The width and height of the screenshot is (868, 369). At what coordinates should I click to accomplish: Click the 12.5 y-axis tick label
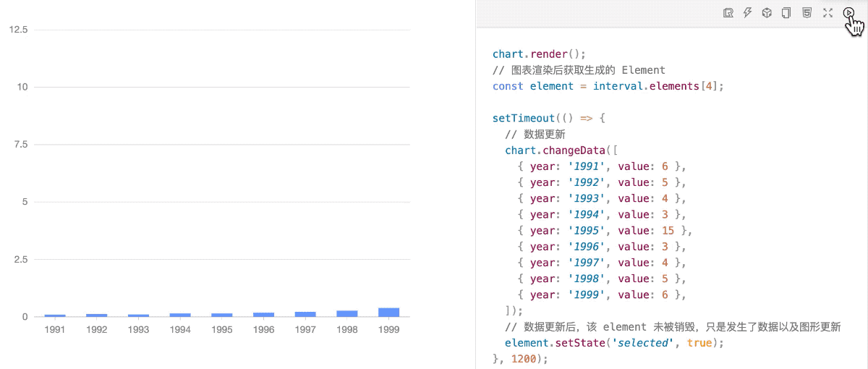coord(18,30)
